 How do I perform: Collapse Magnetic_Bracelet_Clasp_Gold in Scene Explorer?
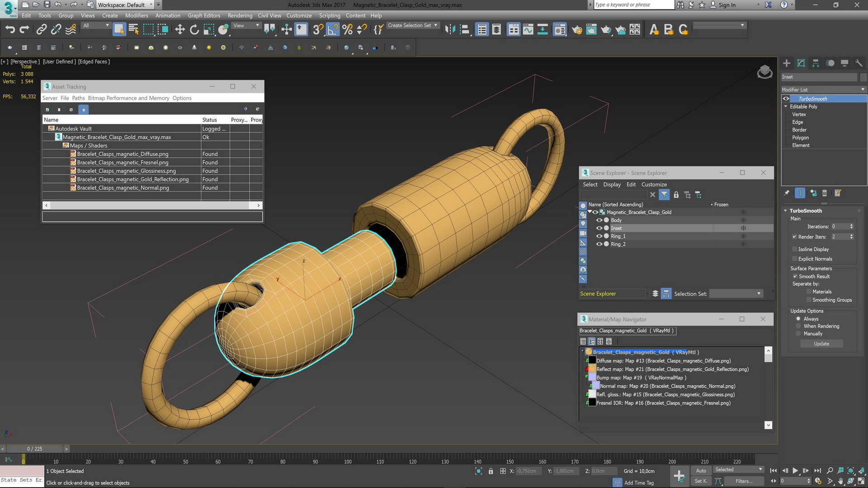tap(590, 212)
